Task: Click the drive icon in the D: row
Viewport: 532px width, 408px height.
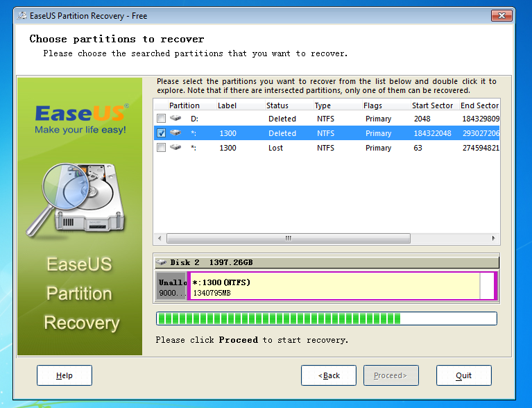Action: [175, 118]
